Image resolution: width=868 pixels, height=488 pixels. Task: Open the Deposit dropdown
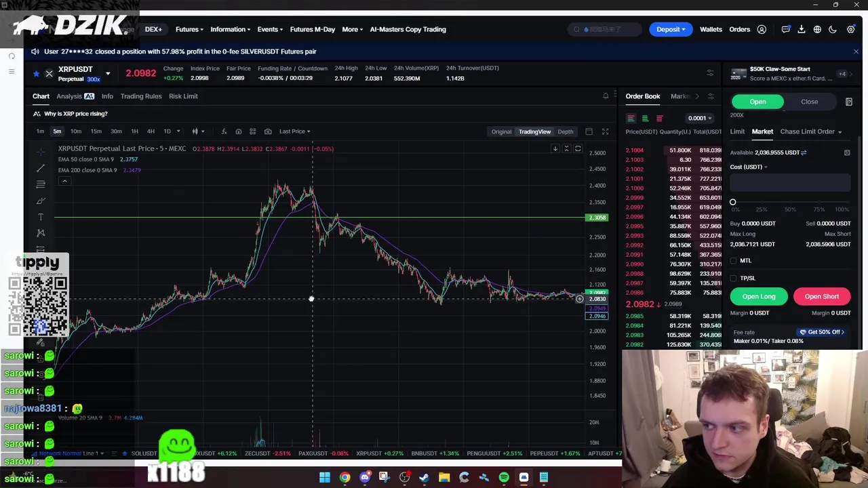click(671, 29)
